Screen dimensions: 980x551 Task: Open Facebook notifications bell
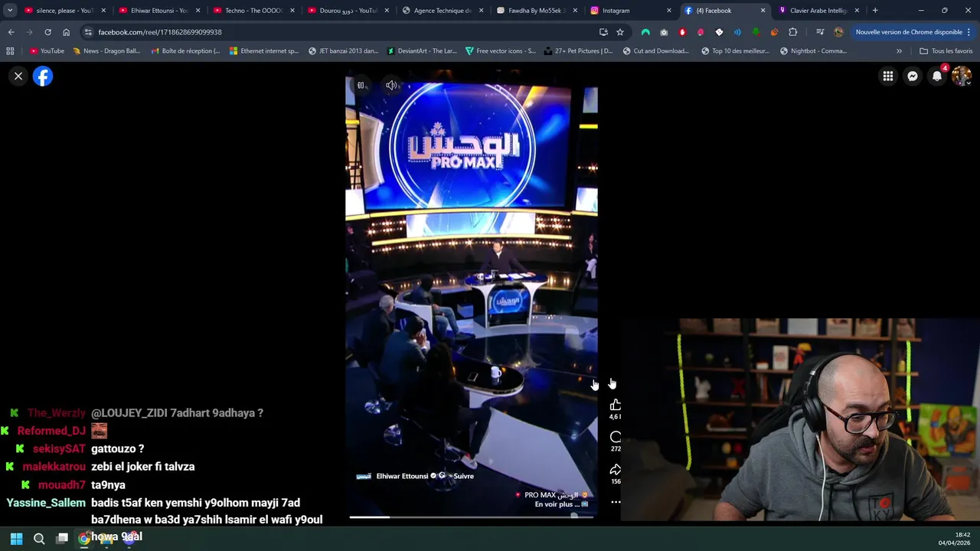pyautogui.click(x=937, y=76)
